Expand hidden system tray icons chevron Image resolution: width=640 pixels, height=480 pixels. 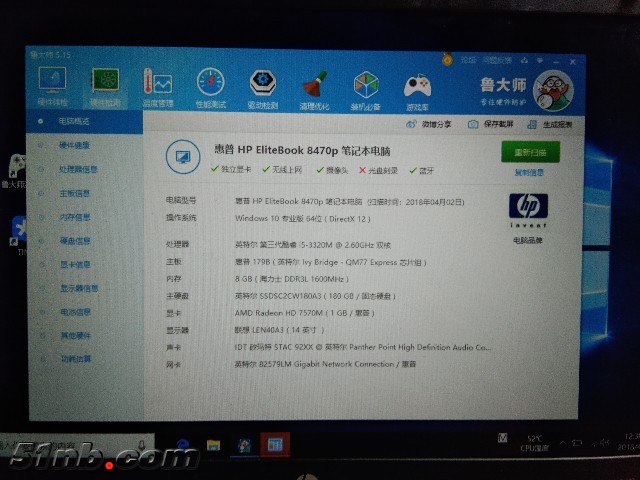coord(563,443)
